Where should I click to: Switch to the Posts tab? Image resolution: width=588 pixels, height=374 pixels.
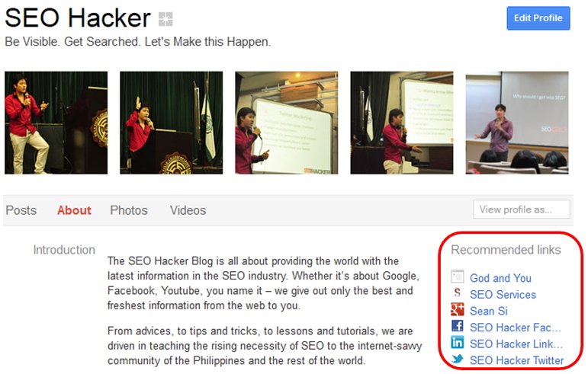[21, 210]
